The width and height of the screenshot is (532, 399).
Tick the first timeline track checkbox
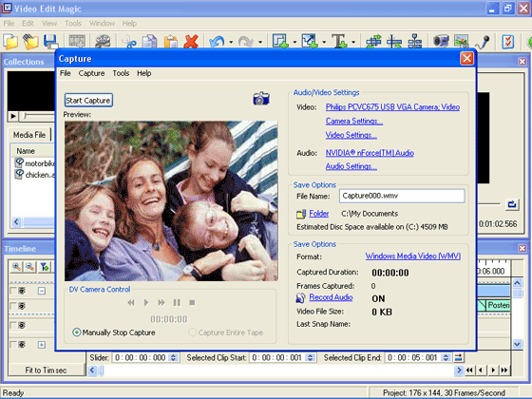pyautogui.click(x=13, y=291)
